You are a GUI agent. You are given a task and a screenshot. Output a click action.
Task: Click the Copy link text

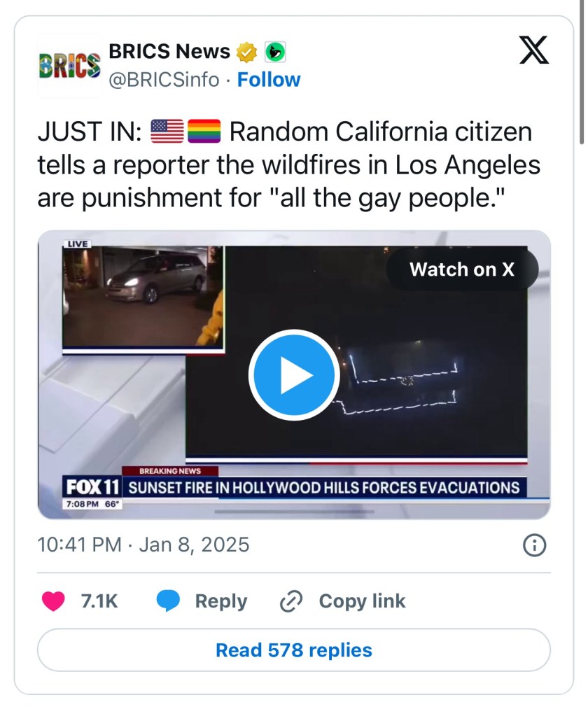coord(362,601)
